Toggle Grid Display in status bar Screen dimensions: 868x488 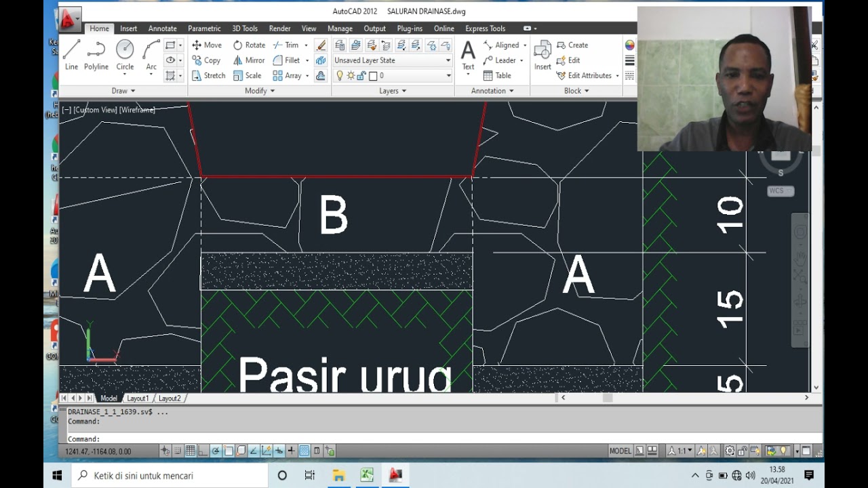click(x=191, y=451)
